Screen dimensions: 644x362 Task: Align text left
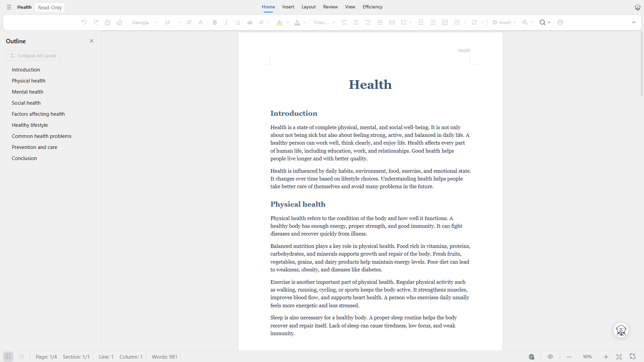click(x=344, y=22)
